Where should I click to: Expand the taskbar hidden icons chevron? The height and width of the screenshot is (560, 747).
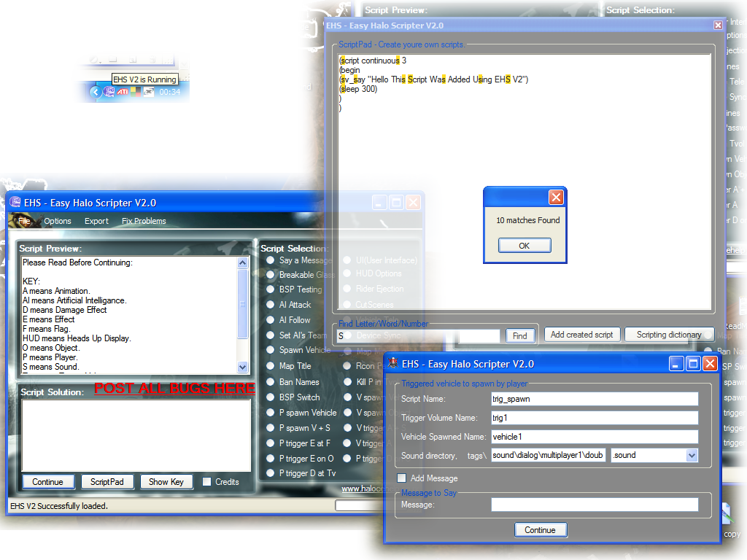coord(96,93)
